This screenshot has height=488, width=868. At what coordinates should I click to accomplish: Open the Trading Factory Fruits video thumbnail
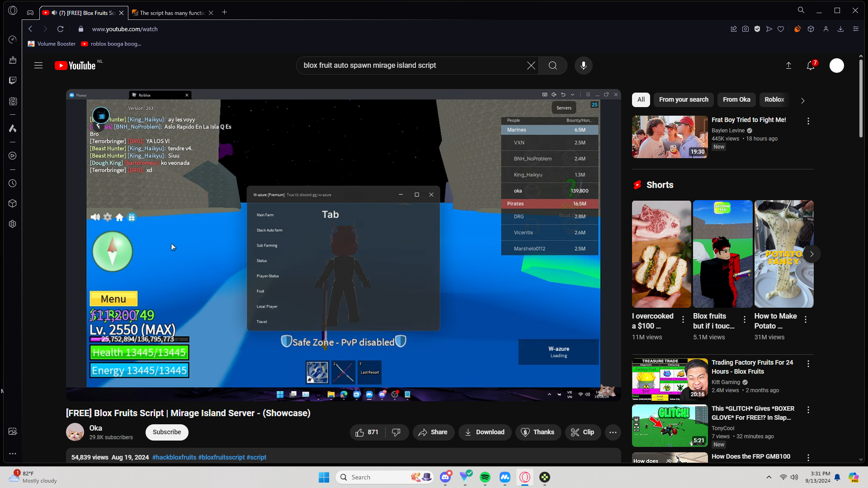(670, 380)
